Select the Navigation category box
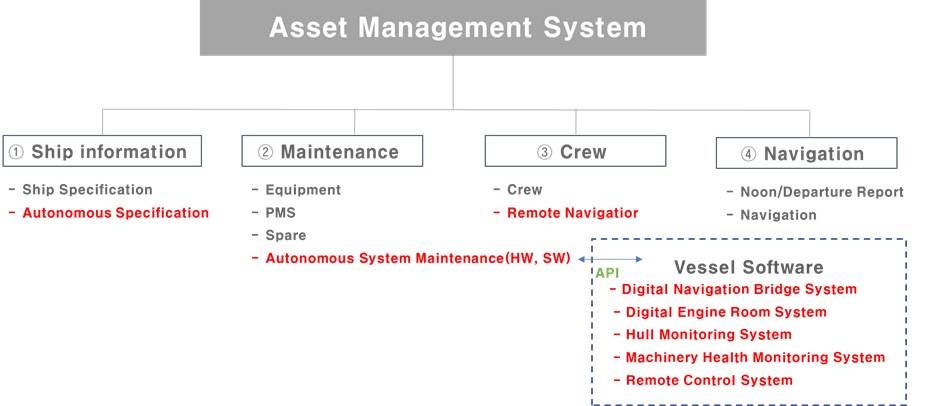This screenshot has height=406, width=945. [x=806, y=154]
